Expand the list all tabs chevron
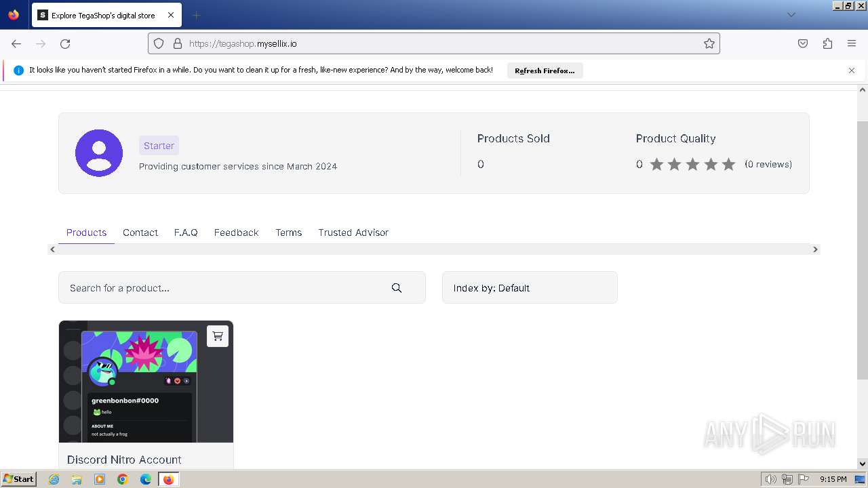Viewport: 868px width, 488px height. click(791, 15)
